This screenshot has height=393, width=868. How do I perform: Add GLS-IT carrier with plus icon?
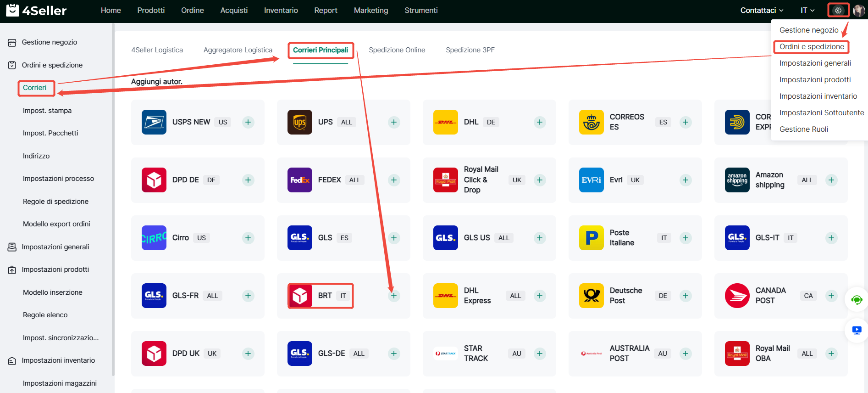coord(831,238)
